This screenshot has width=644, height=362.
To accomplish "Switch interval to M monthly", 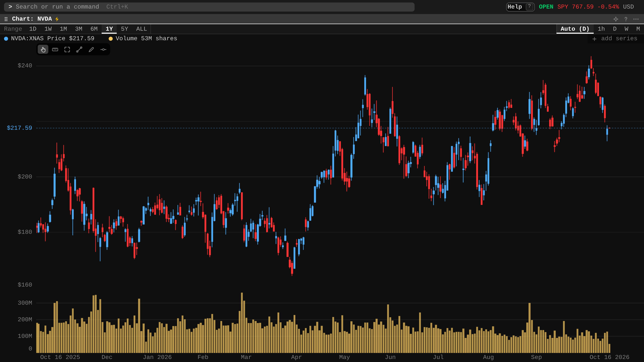I will [638, 29].
